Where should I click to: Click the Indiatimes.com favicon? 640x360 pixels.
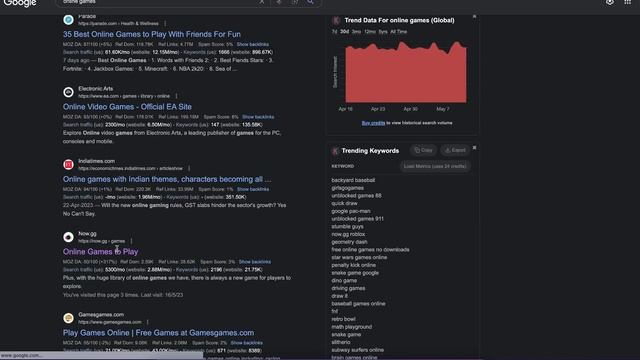coord(69,164)
